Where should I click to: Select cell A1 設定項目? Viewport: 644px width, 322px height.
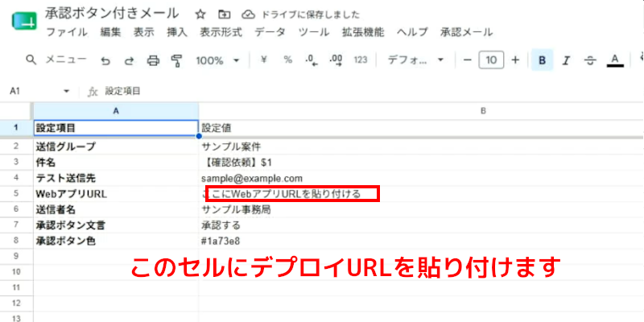tap(116, 128)
